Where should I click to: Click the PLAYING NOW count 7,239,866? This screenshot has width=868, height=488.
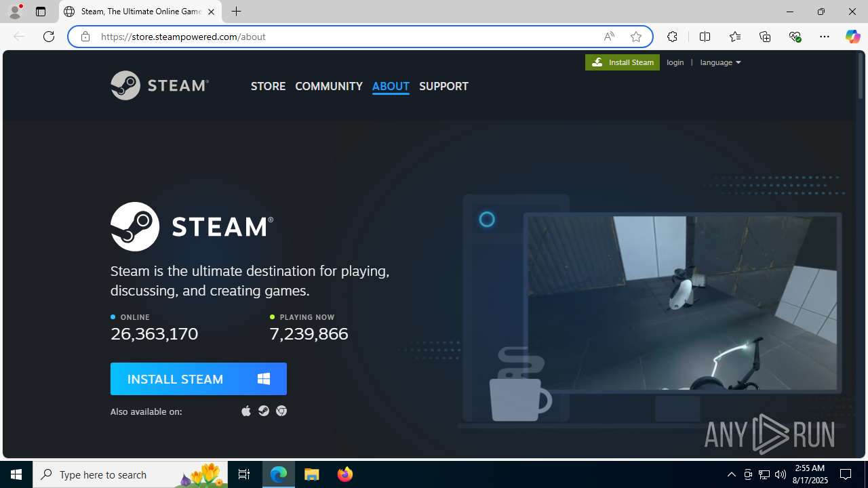[309, 333]
